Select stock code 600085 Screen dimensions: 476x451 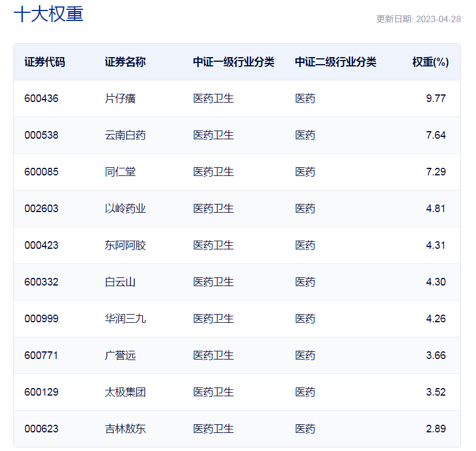(41, 172)
